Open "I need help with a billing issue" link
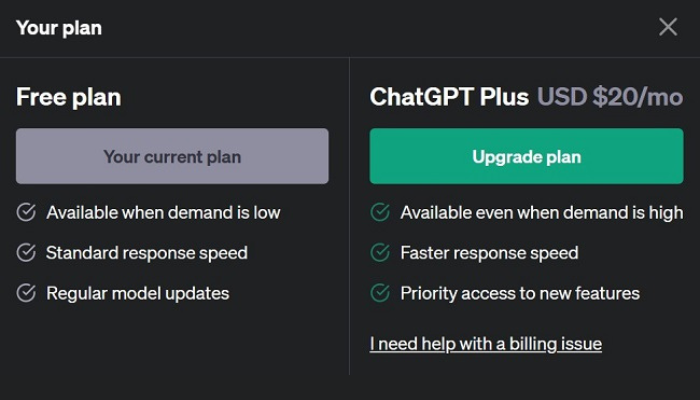Viewport: 700px width, 400px height. pos(485,344)
